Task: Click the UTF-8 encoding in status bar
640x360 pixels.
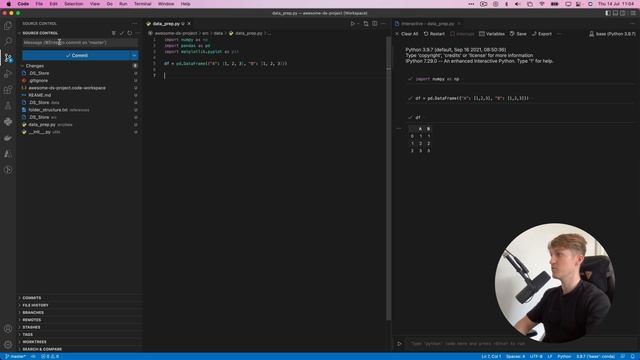Action: [x=536, y=356]
